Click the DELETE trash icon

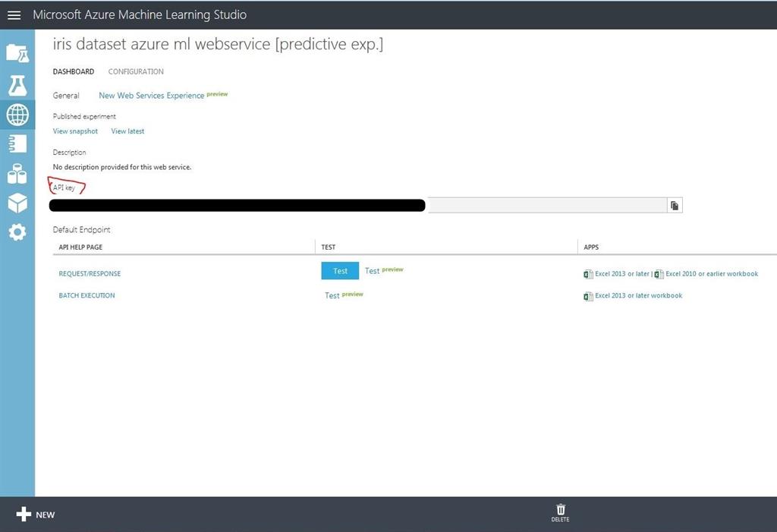click(561, 513)
